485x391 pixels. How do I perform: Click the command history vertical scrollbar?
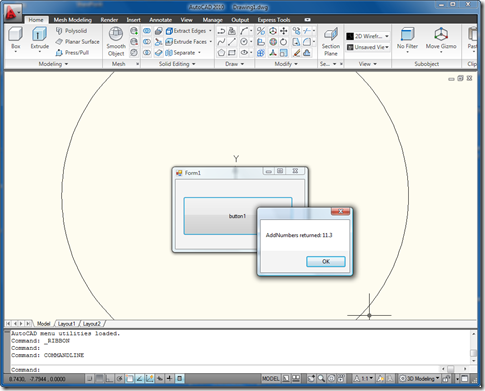[x=473, y=347]
